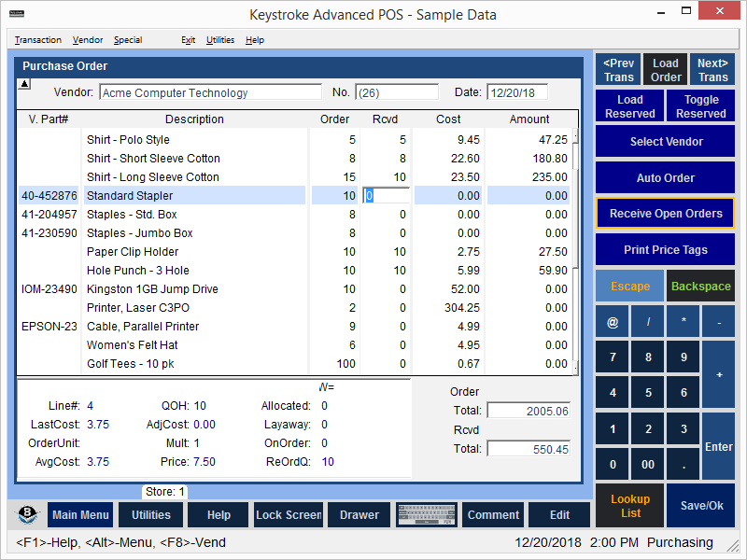Viewport: 747px width, 560px height.
Task: Tap the 00 keypad key
Action: [x=648, y=464]
